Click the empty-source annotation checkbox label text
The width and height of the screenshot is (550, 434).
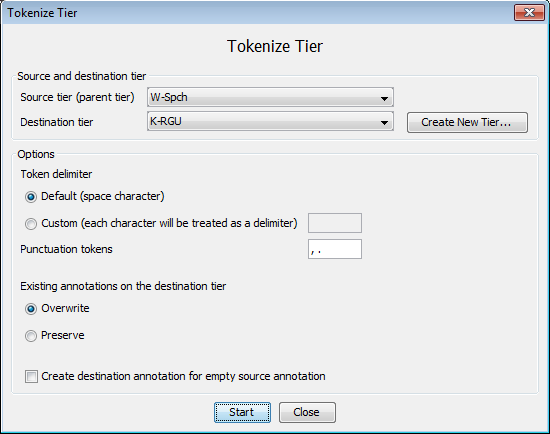point(183,376)
